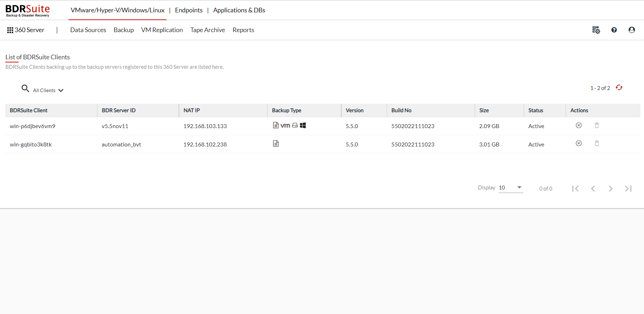Sort by Status column header

pyautogui.click(x=536, y=110)
